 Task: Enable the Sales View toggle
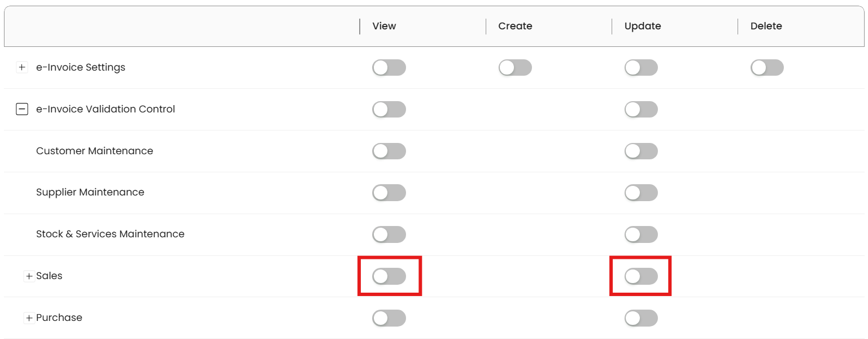click(389, 276)
